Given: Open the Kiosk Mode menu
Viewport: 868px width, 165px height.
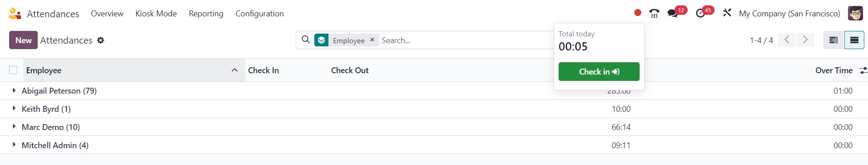Looking at the screenshot, I should [x=156, y=14].
